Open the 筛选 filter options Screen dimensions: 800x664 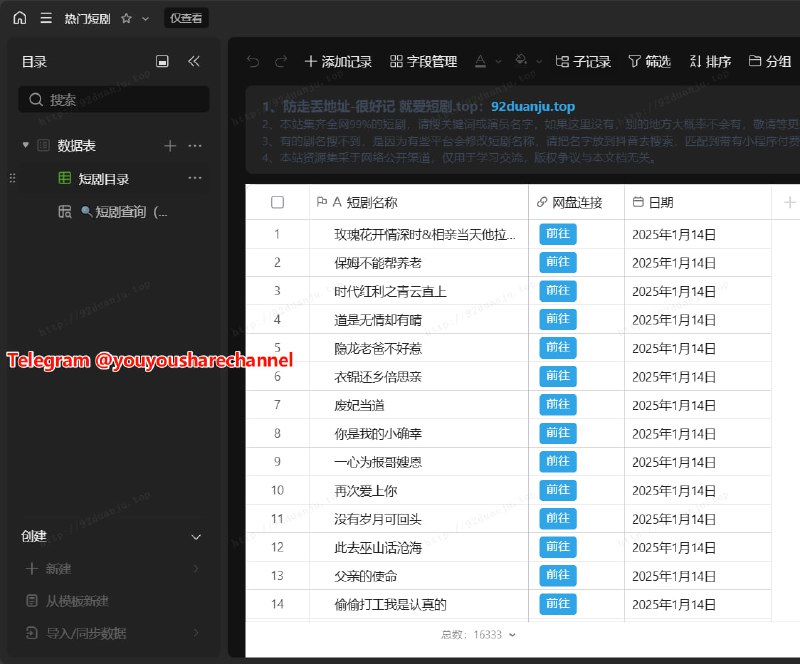[655, 61]
